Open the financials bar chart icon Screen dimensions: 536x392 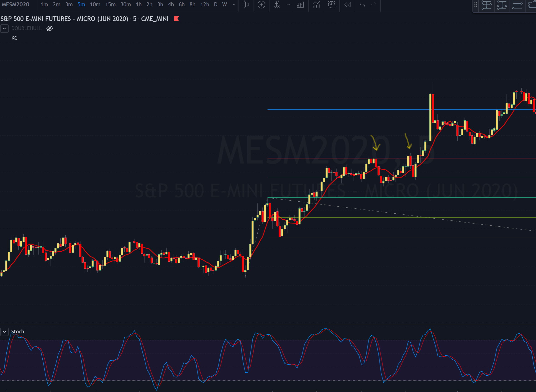(x=300, y=5)
